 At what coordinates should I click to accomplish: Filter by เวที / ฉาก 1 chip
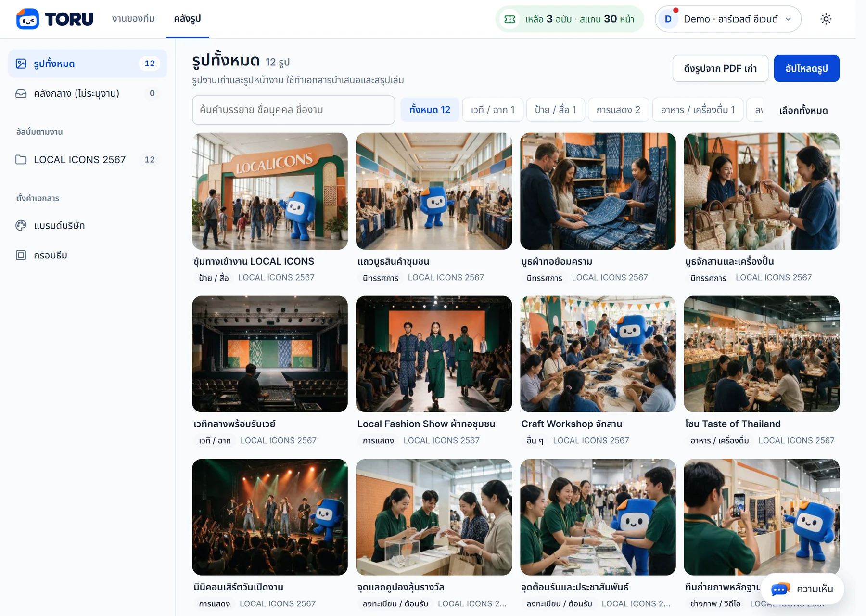(493, 110)
